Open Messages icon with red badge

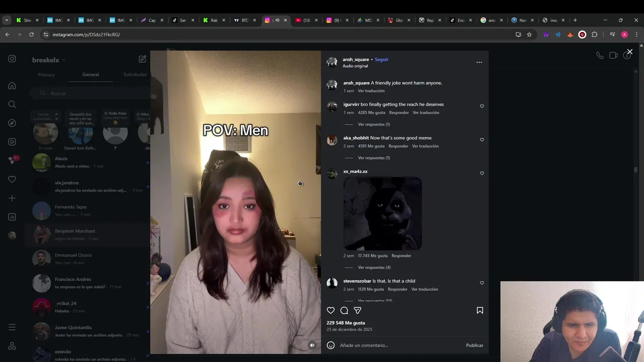[13, 160]
